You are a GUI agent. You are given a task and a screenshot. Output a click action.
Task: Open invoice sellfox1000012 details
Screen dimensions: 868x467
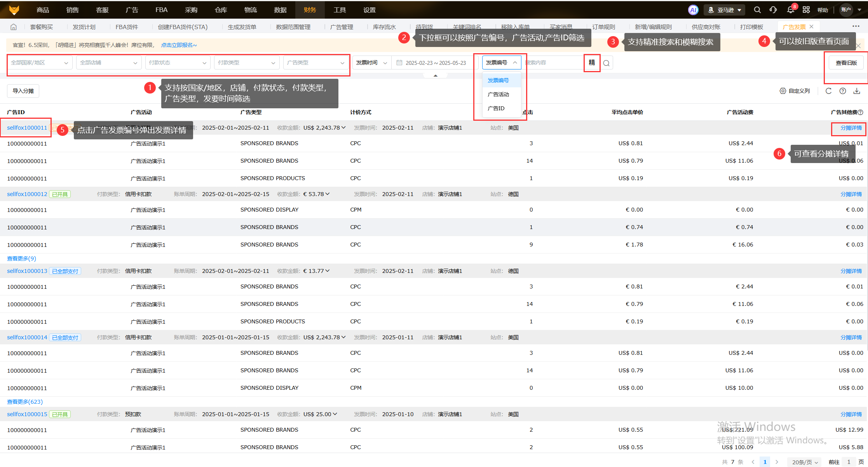coord(27,194)
